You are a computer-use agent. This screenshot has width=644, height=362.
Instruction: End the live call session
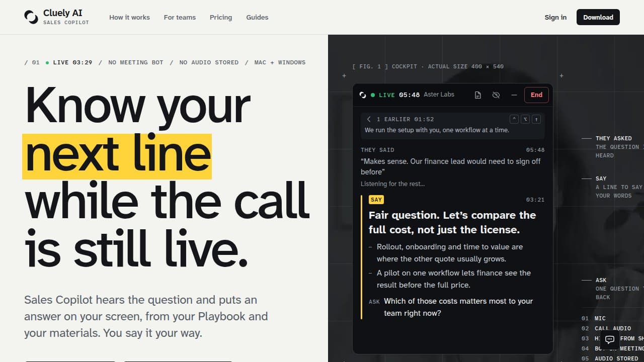point(536,95)
